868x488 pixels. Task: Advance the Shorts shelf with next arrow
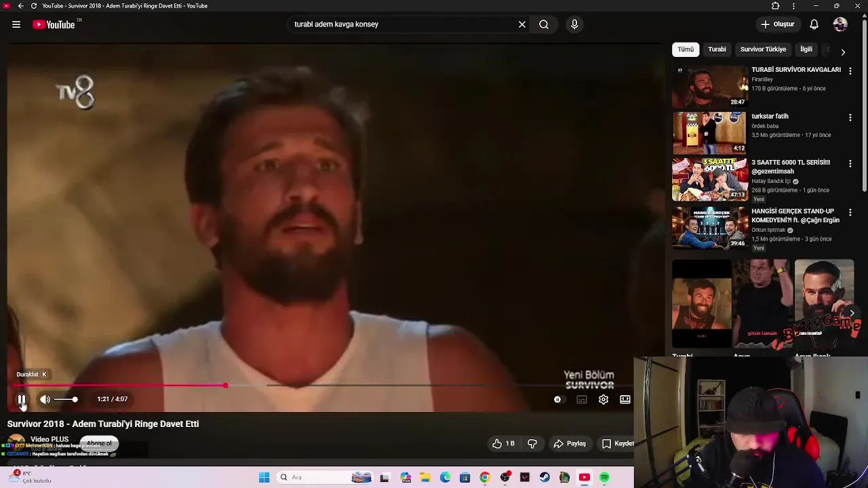[x=852, y=313]
